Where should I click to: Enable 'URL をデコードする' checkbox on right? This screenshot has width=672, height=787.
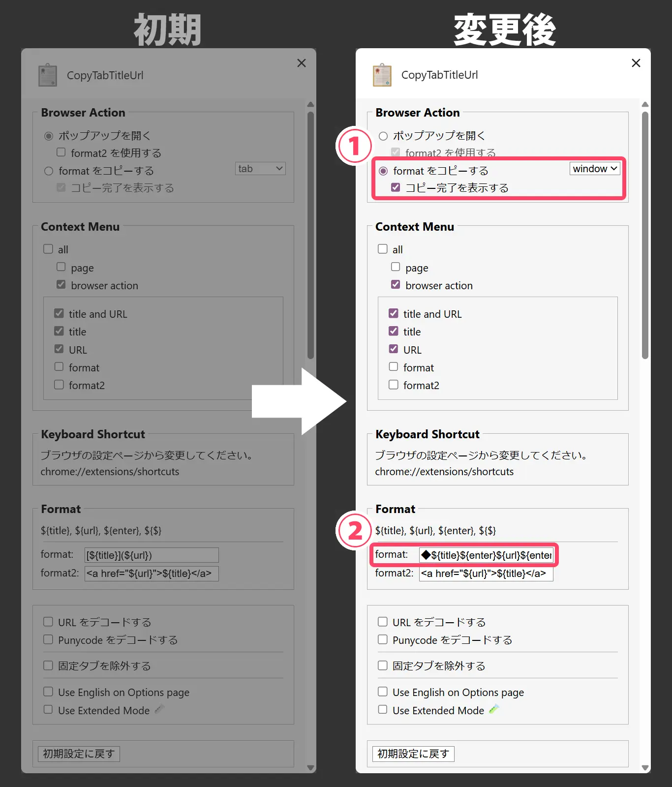point(383,622)
